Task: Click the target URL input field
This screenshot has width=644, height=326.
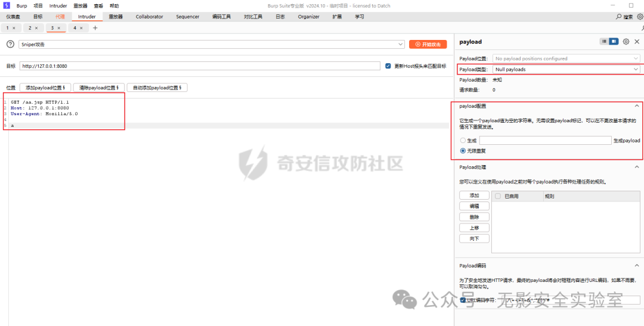Action: tap(200, 66)
